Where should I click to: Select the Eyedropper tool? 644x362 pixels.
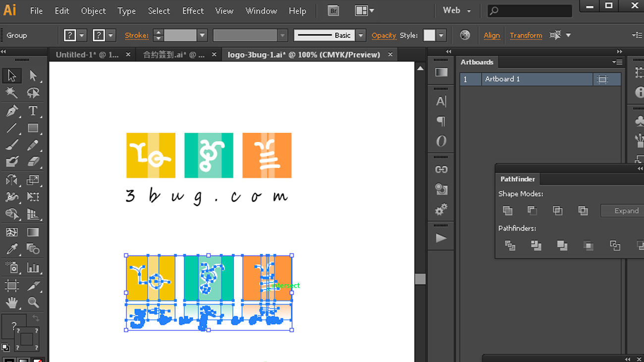tap(11, 249)
